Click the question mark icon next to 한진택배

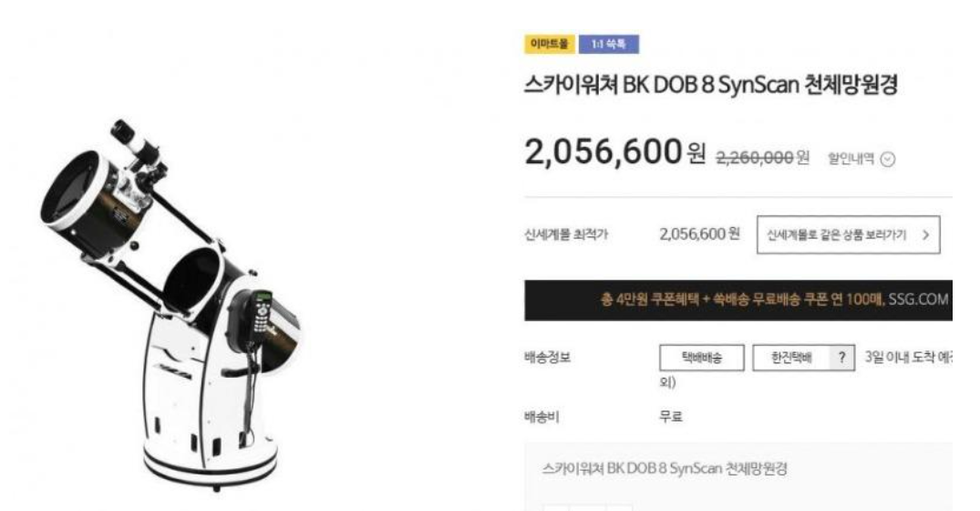[x=841, y=358]
